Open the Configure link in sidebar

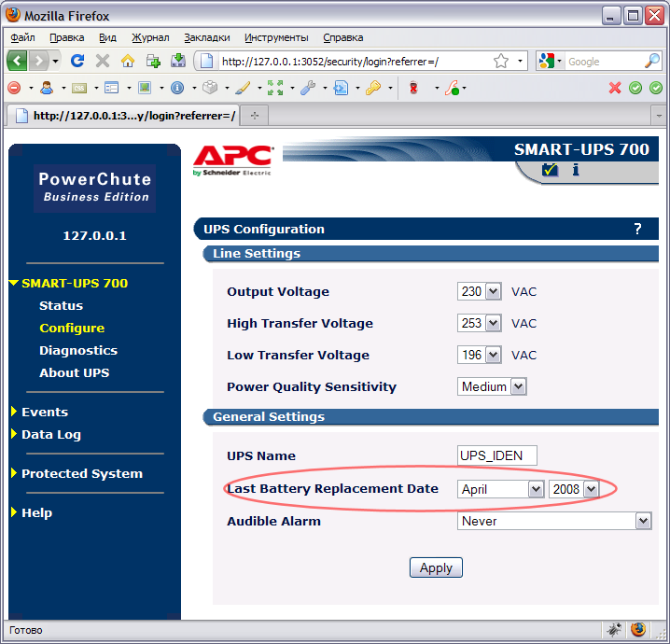tap(72, 328)
